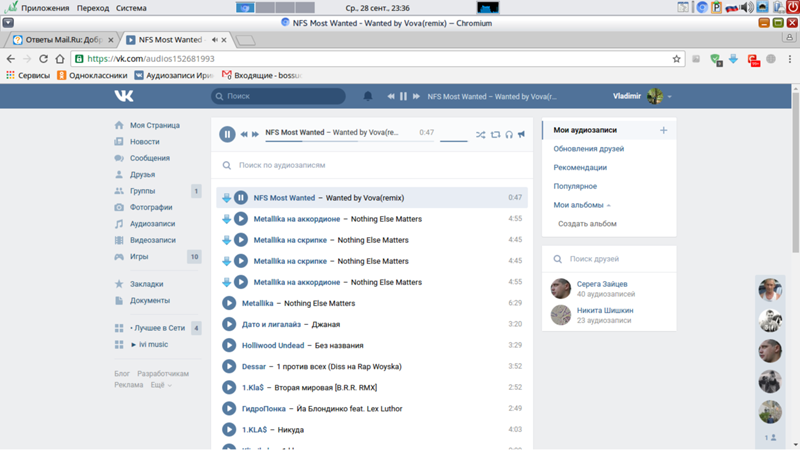Image resolution: width=800 pixels, height=450 pixels.
Task: Click the VK logo
Action: pos(124,96)
